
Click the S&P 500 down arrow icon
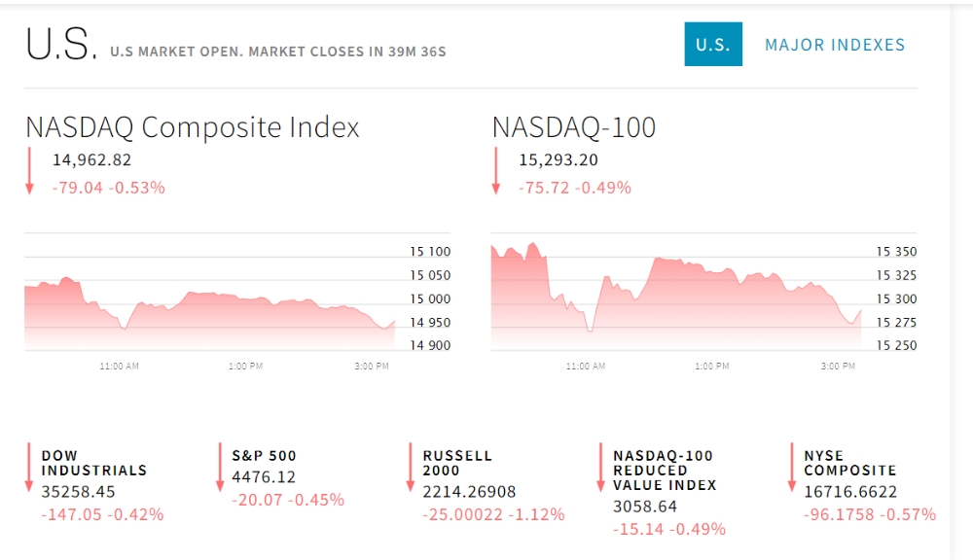click(220, 467)
